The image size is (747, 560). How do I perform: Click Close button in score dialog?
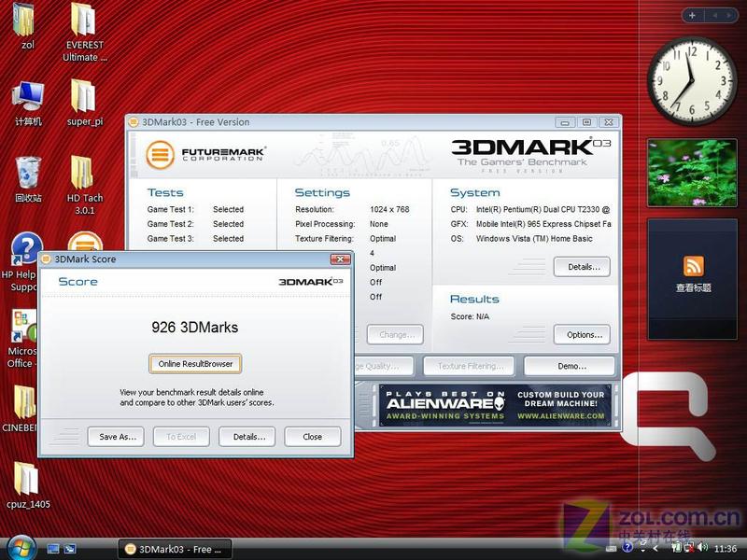[313, 437]
